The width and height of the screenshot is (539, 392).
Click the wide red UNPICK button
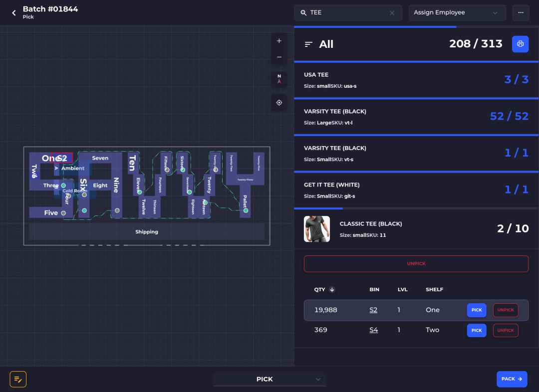coord(416,263)
